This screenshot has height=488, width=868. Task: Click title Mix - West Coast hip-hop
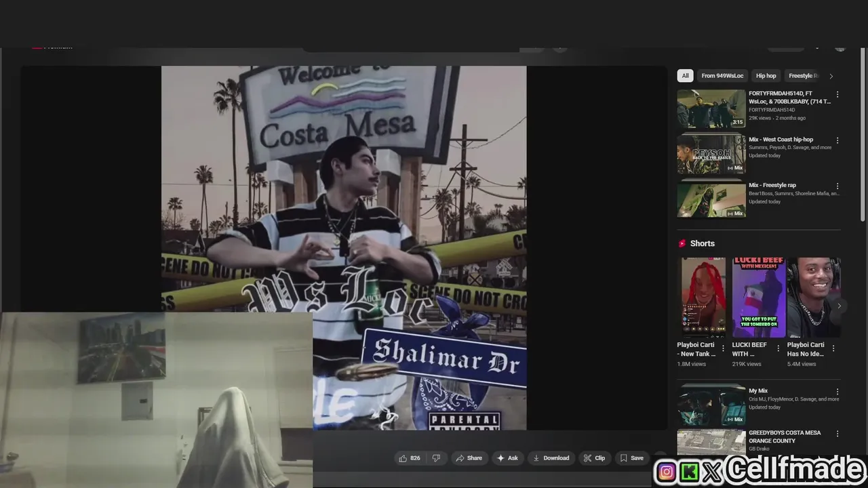coord(781,140)
